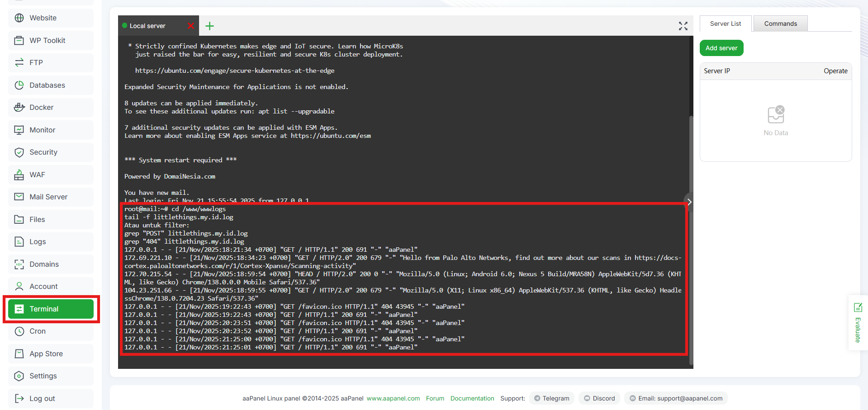Click the No Data placeholder icon
Screen dimensions: 868x410
[776, 115]
